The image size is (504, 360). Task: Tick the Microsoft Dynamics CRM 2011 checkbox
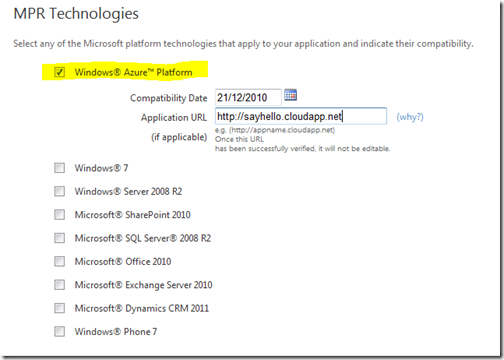[x=60, y=308]
